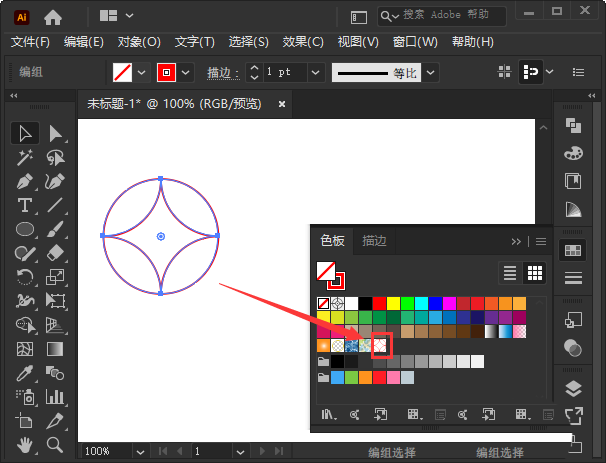Click the Home icon in title bar

tap(52, 16)
